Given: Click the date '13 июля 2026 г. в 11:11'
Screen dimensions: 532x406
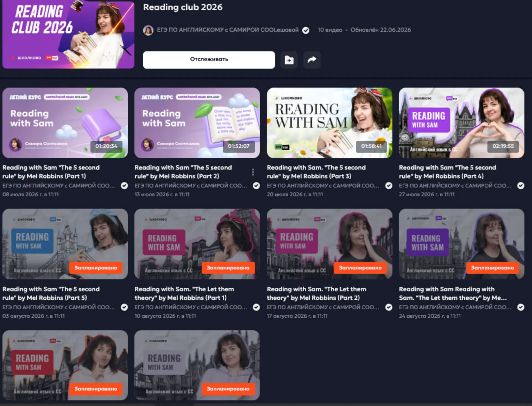Looking at the screenshot, I should (162, 194).
